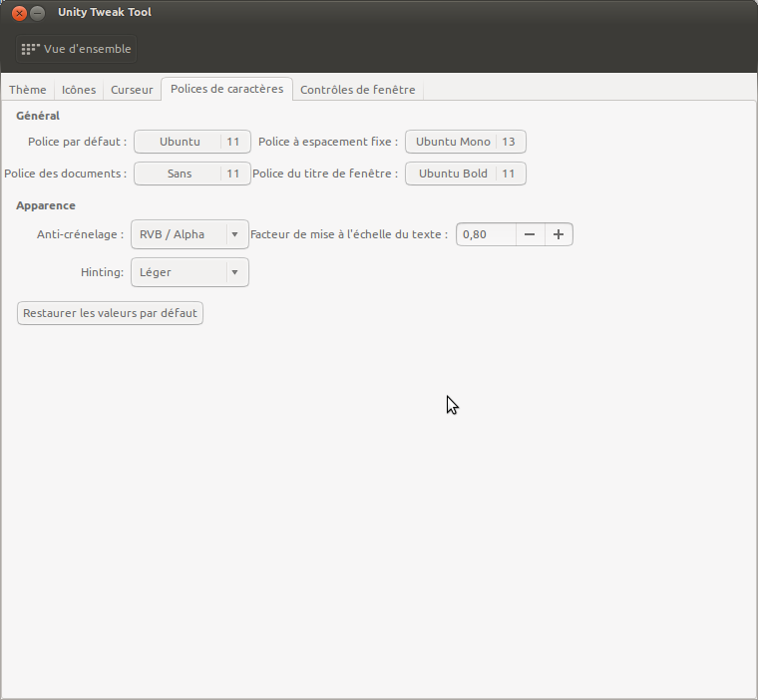Click the text scaling factor field 0,80
758x700 pixels.
click(x=486, y=234)
